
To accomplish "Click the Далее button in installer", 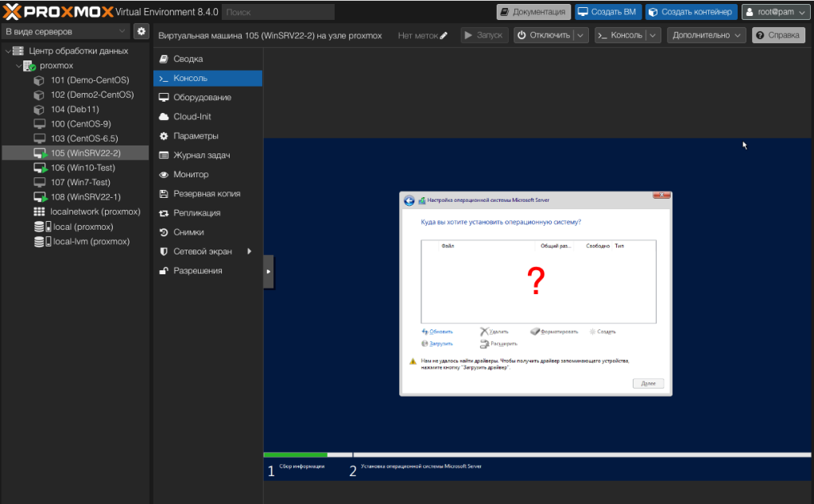I will click(647, 383).
